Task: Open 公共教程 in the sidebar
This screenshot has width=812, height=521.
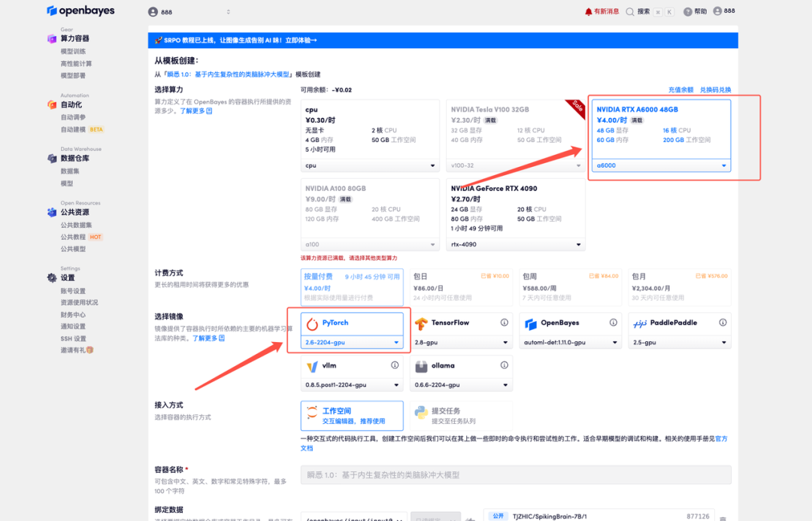Action: point(74,237)
